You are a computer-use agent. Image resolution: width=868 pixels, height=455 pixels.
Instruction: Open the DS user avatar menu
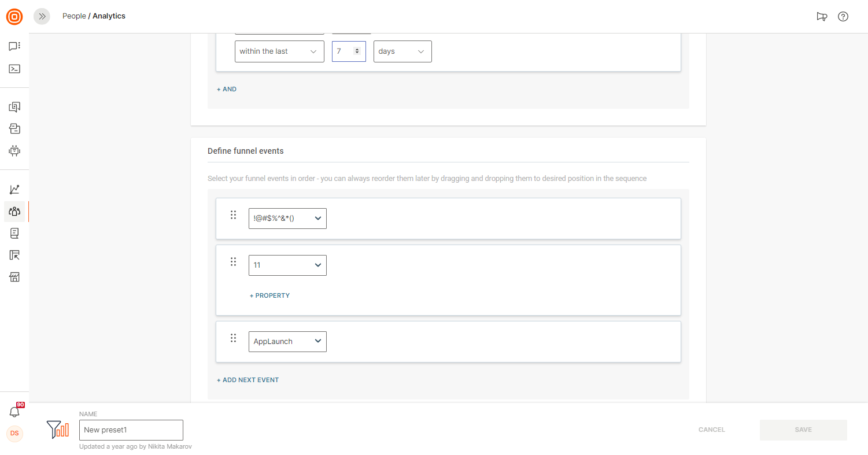point(14,434)
